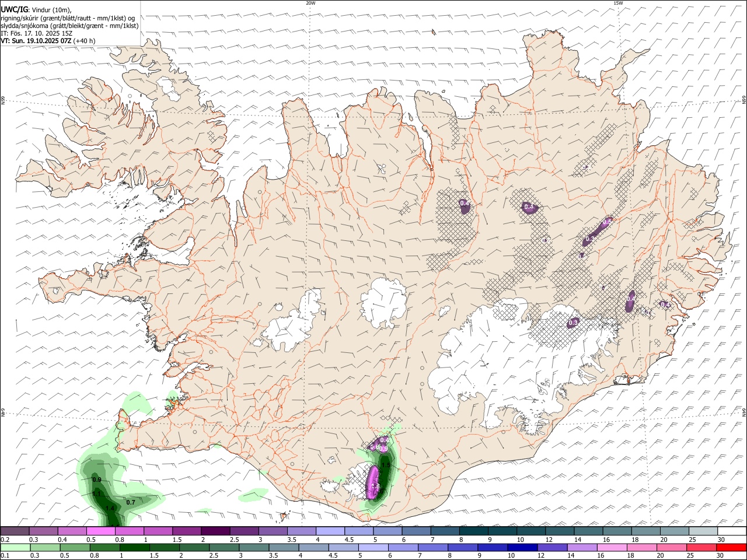
Task: Select the lower legend swatch between 16 and 18
Action: pos(612,547)
